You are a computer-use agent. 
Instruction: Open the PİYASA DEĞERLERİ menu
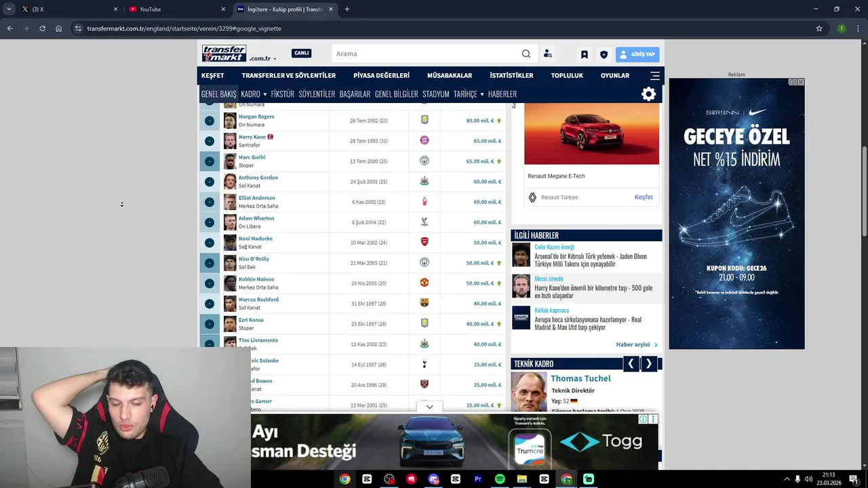point(381,76)
